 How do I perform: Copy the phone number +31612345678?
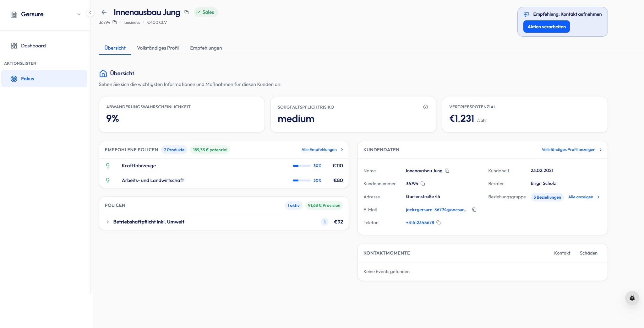(439, 223)
